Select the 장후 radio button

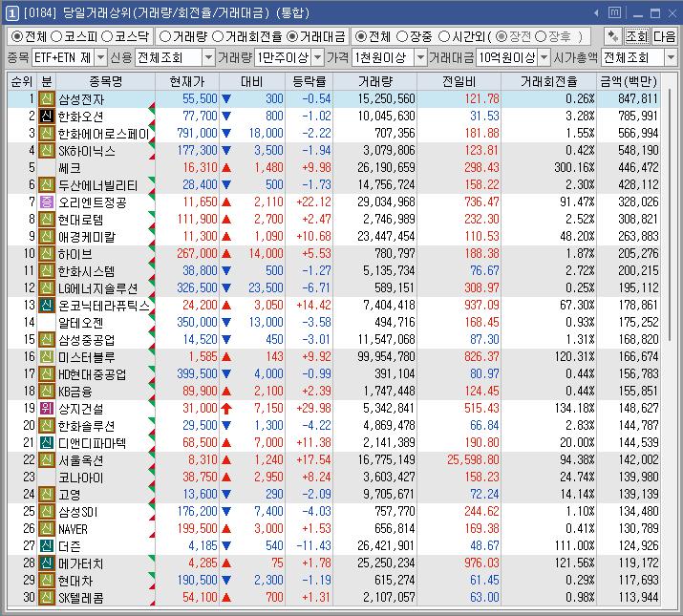(x=540, y=36)
